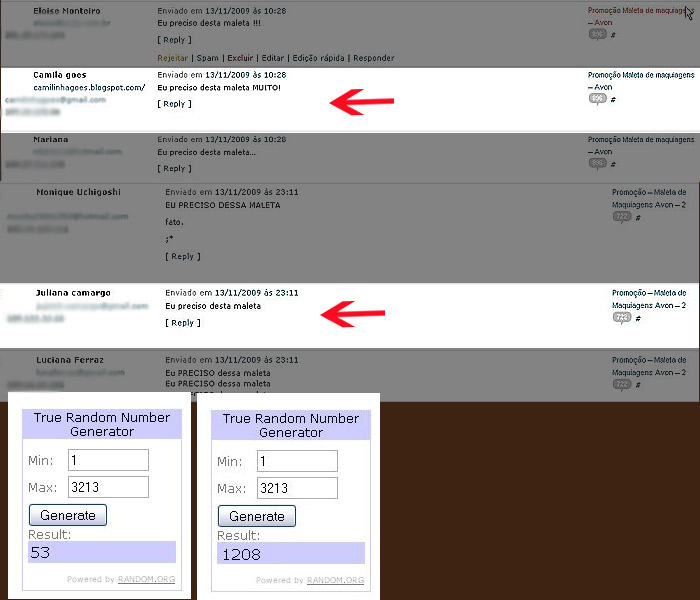Click Reply under Camila goes' comment
The image size is (700, 600).
174,104
